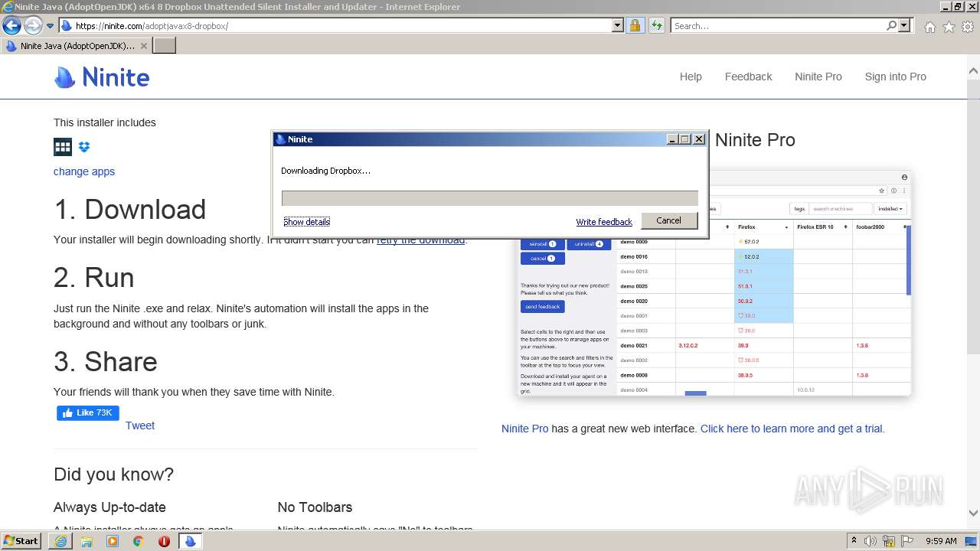Close the Ninite installer dialog
Viewport: 980px width, 551px height.
tap(698, 139)
